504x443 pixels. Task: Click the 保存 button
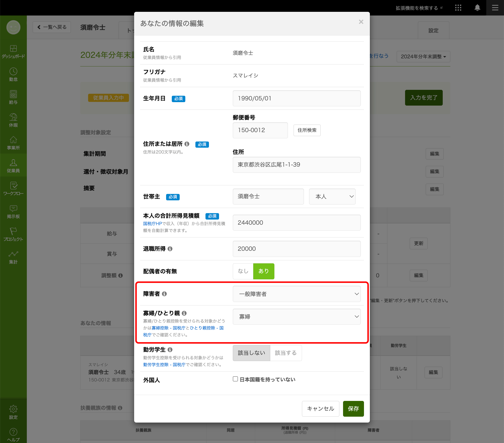click(x=353, y=409)
